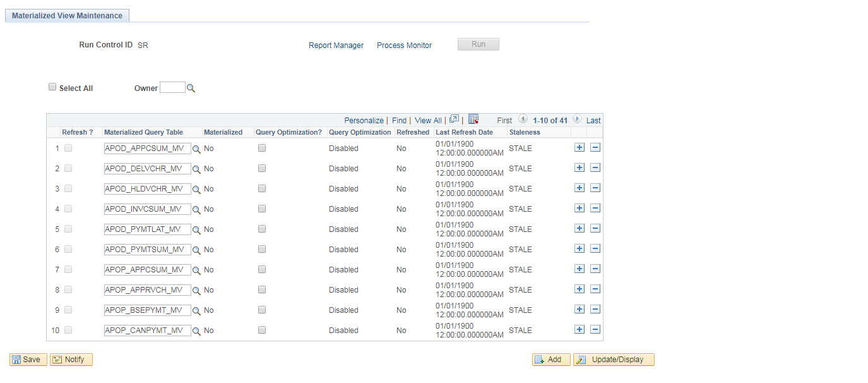Go to previous rows arrow in grid
868x383 pixels.
(x=523, y=119)
